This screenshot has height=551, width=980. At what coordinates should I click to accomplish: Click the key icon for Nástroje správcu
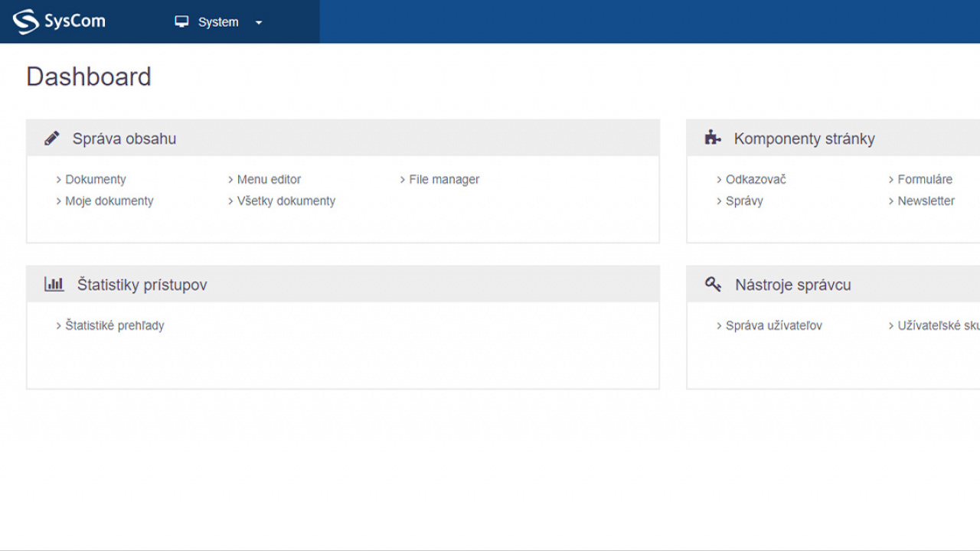714,285
